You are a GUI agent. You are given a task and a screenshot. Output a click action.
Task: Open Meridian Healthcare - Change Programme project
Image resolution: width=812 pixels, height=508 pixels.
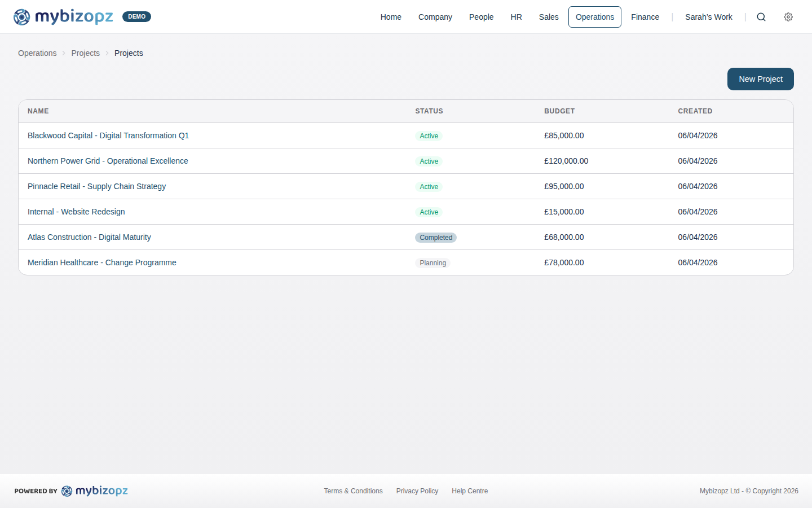coord(102,262)
